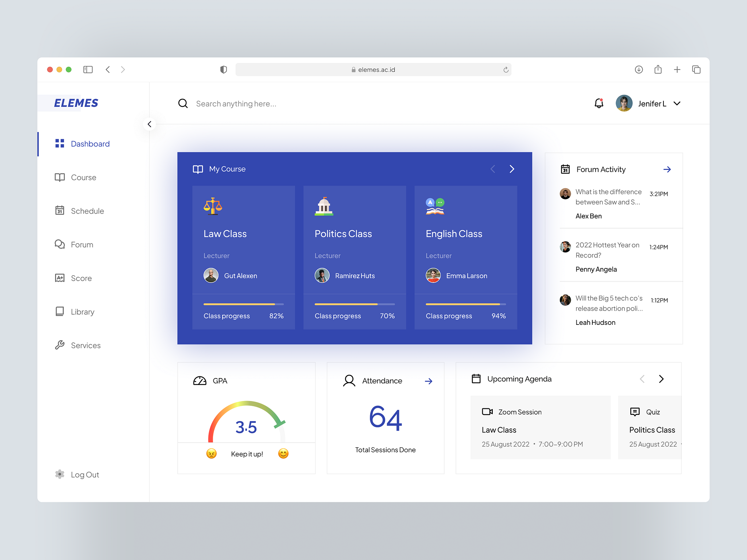The height and width of the screenshot is (560, 747).
Task: Open the Jenifer L profile dropdown
Action: tap(652, 103)
